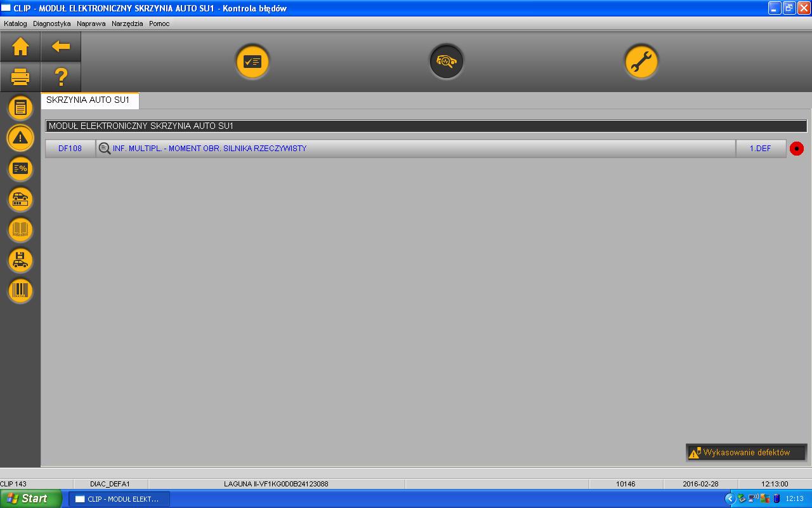Screen dimensions: 812x508
Task: Switch to the SKRZYNIA AUTO SU1 tab
Action: tap(88, 100)
